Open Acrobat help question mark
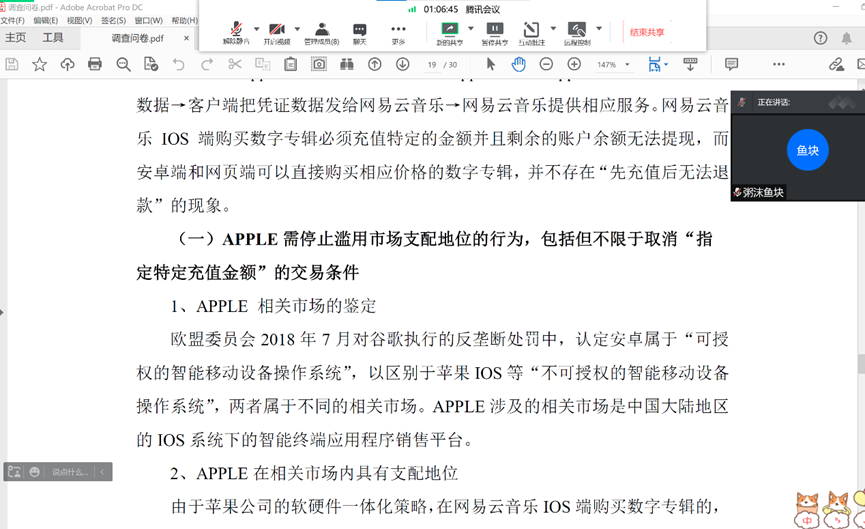The image size is (865, 529). pyautogui.click(x=820, y=38)
